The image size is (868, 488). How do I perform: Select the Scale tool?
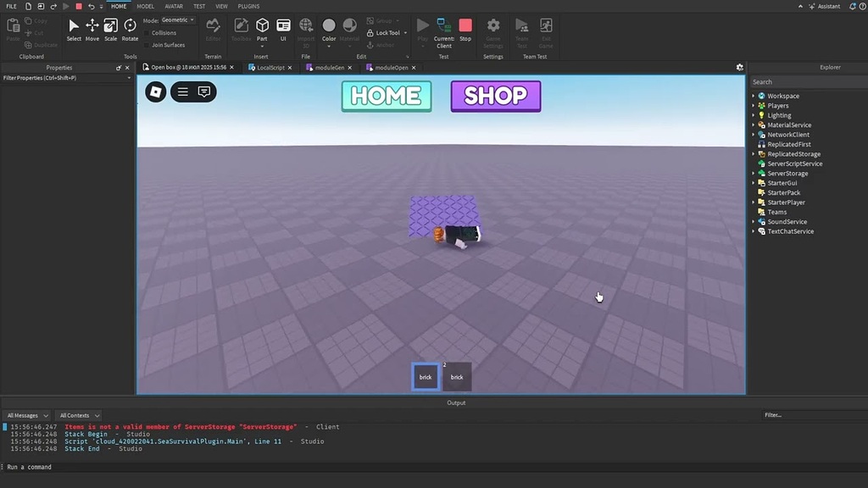110,26
